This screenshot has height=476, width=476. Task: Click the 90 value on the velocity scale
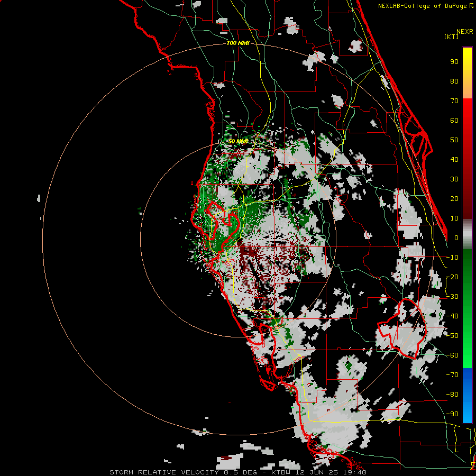click(x=454, y=62)
